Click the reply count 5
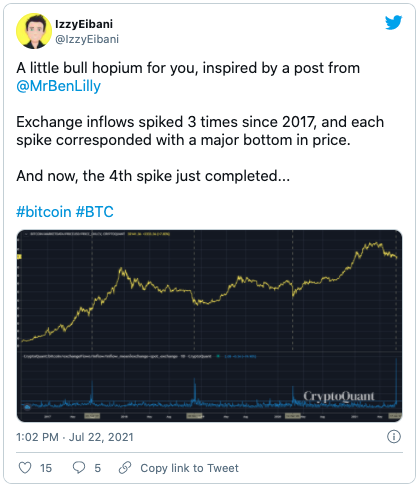Image resolution: width=420 pixels, height=491 pixels. click(x=97, y=468)
